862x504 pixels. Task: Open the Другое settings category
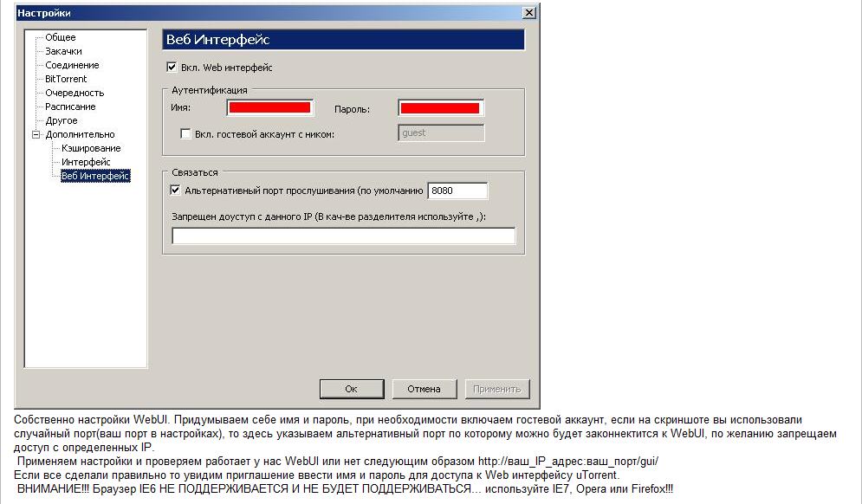click(61, 120)
